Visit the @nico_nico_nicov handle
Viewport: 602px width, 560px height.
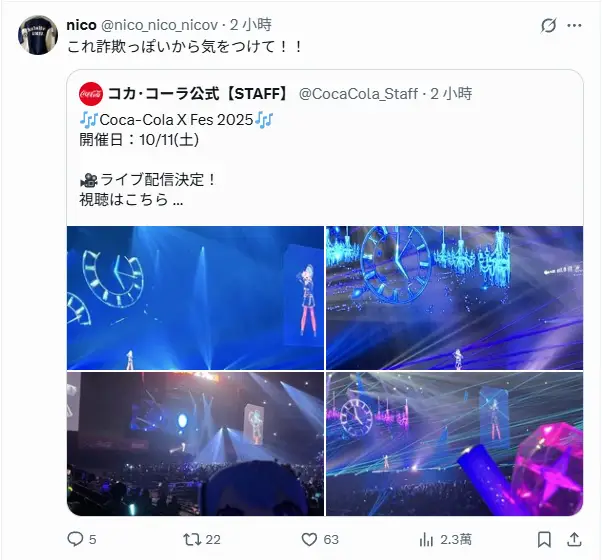click(x=159, y=25)
